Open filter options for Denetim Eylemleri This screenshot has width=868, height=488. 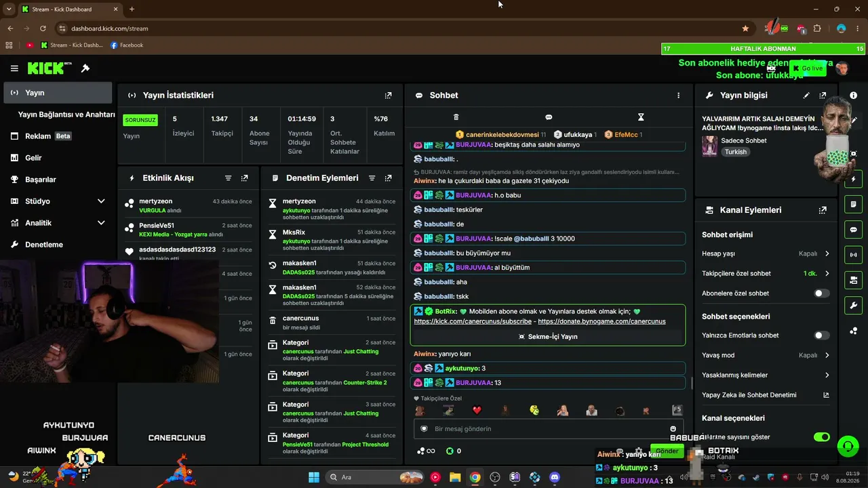tap(372, 178)
